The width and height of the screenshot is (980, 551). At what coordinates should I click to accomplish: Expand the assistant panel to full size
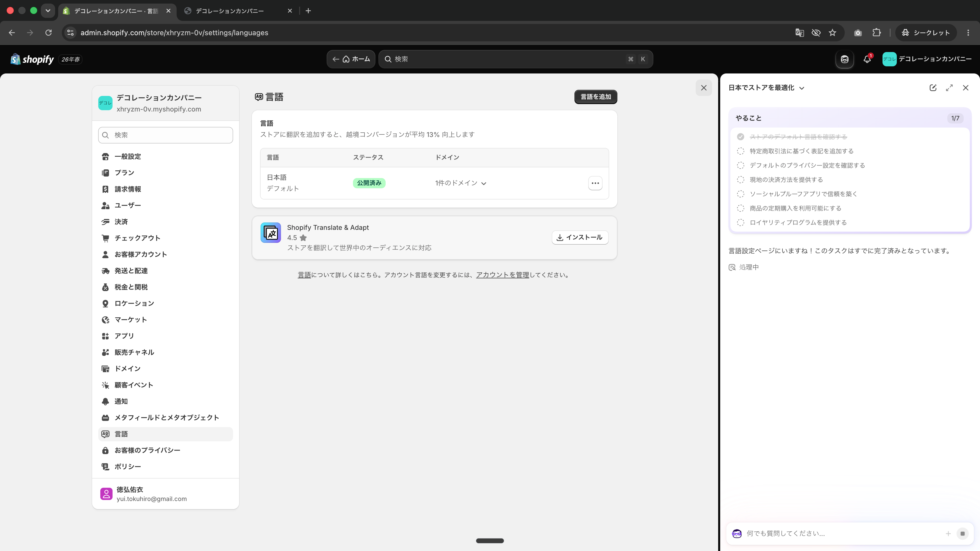pyautogui.click(x=949, y=88)
